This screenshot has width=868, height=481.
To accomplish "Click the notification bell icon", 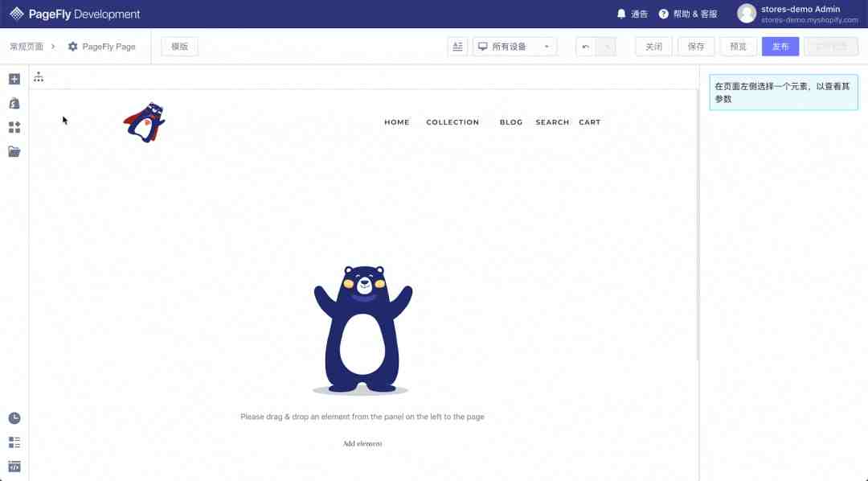I will click(621, 14).
